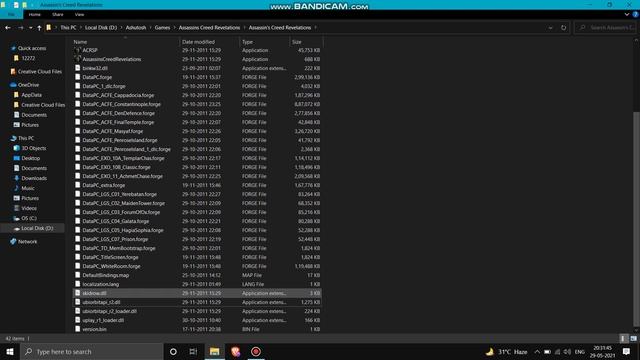This screenshot has width=640, height=360.
Task: Select DataPC_ACFE_Masyaf.forge file
Action: [x=113, y=131]
